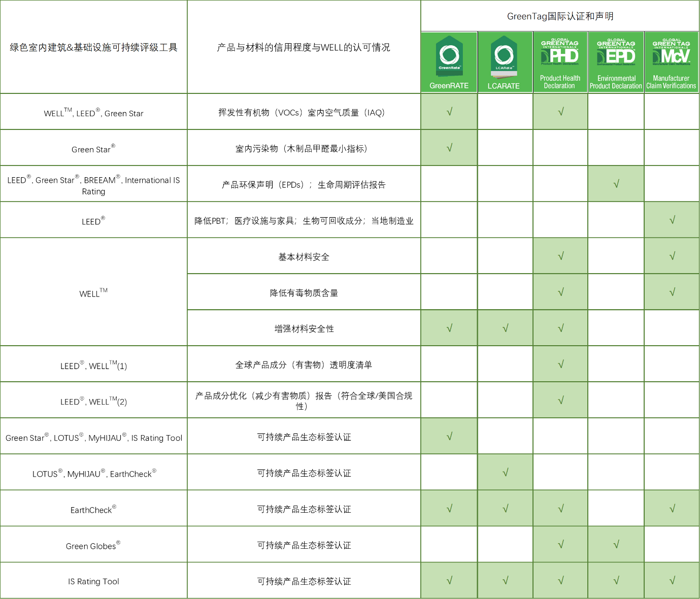Select the 'Green Globes®' row label
The height and width of the screenshot is (599, 700).
[94, 545]
